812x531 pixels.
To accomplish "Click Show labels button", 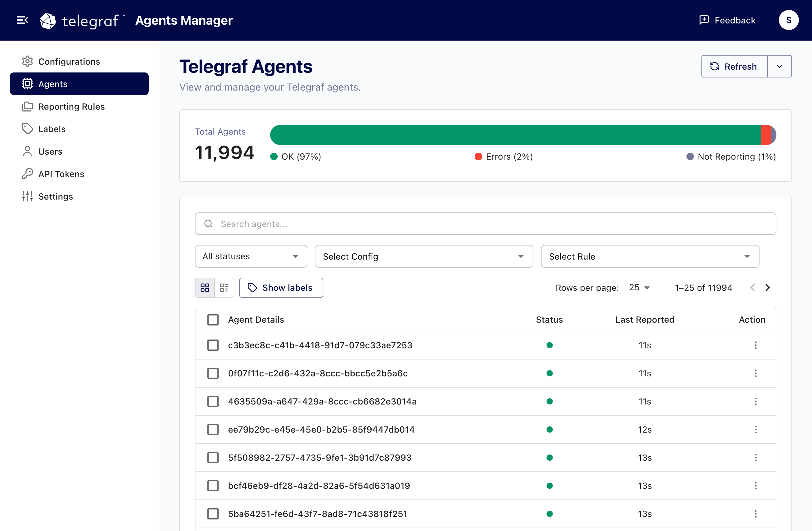I will tap(281, 288).
